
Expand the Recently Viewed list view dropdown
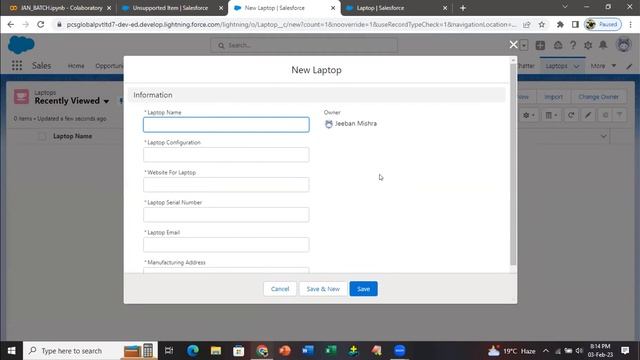click(106, 101)
